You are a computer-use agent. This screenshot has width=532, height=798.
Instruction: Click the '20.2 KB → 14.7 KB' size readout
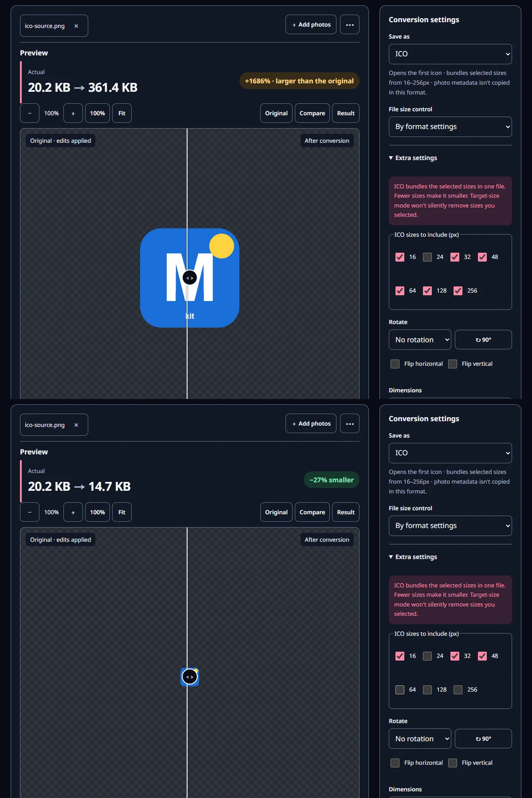click(x=79, y=487)
